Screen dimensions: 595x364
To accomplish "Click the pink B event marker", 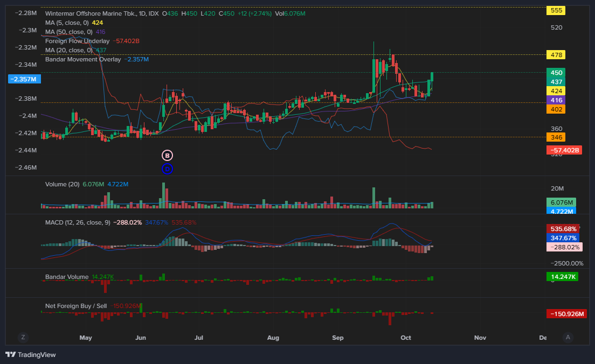I will (167, 156).
